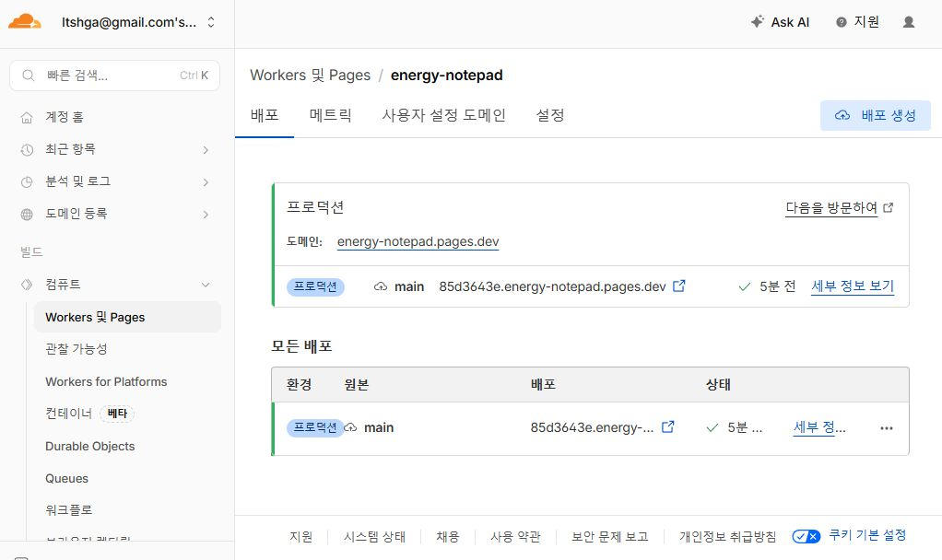Open Queues sidebar item
This screenshot has width=942, height=560.
[x=66, y=478]
